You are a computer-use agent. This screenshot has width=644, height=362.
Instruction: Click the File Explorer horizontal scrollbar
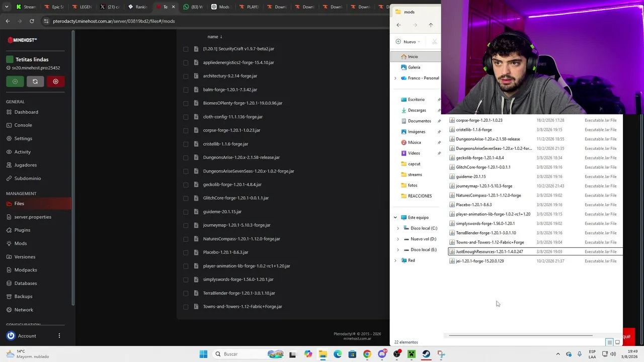pos(520,335)
